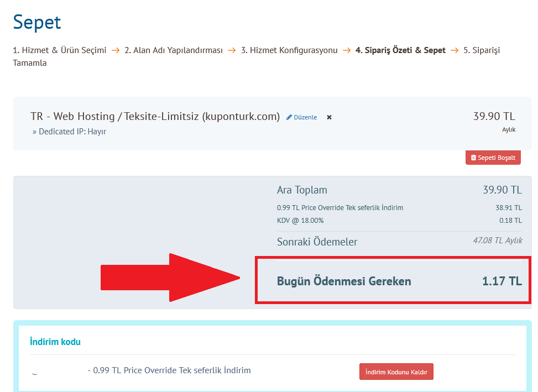Click the İndirim kodu section heading
Screen dimensions: 538x392
pos(55,342)
